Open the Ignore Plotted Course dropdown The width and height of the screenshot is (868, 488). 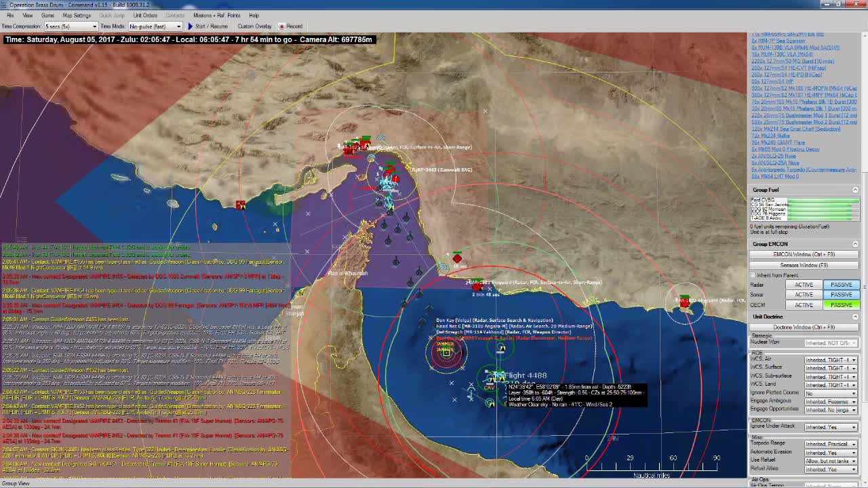pos(831,393)
